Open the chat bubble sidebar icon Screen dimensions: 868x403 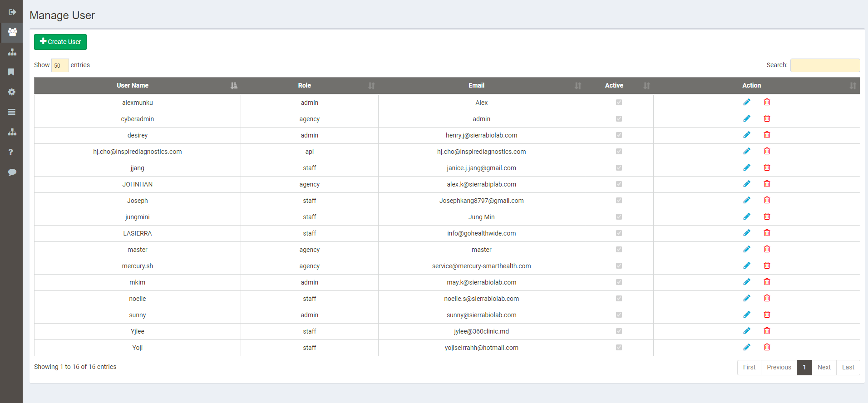pos(12,172)
